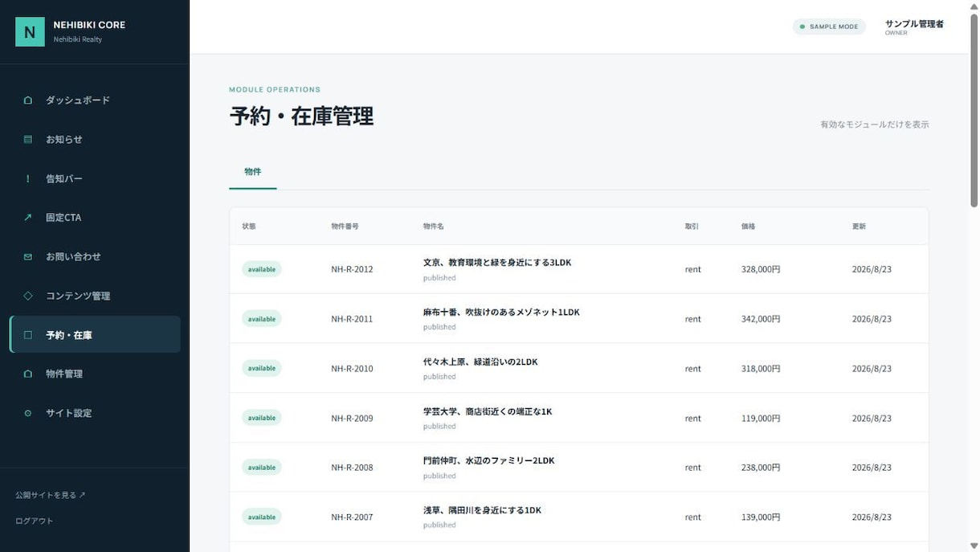
Task: Click price 139,000円
Action: pos(761,517)
